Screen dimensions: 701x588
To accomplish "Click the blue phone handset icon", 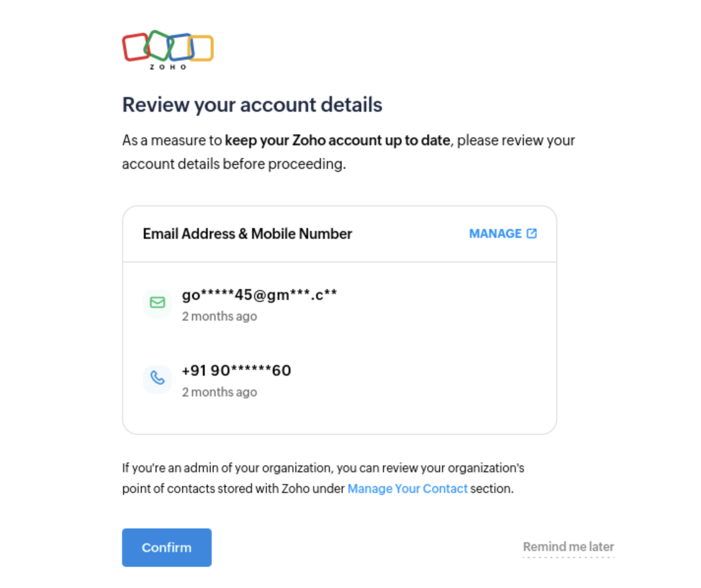I will 158,378.
